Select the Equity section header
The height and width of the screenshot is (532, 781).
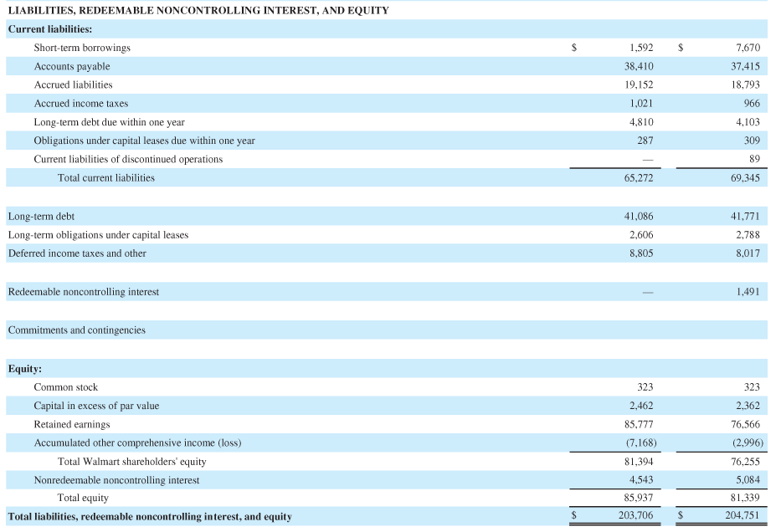[23, 369]
